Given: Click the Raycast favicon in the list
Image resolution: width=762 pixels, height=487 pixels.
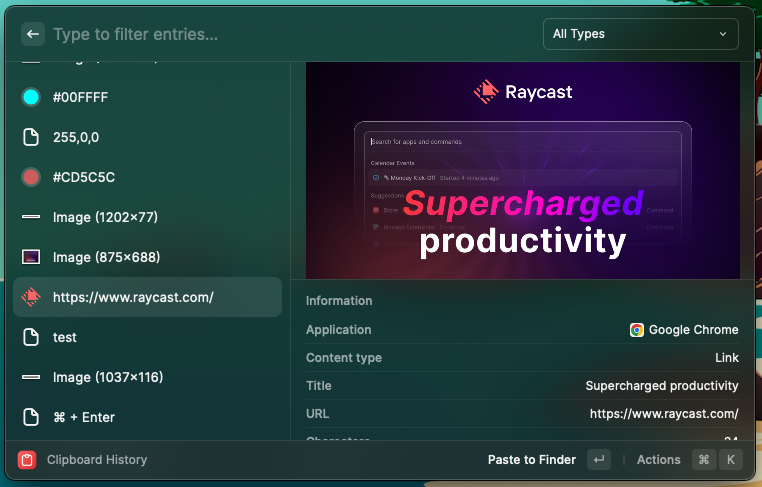Looking at the screenshot, I should [31, 297].
